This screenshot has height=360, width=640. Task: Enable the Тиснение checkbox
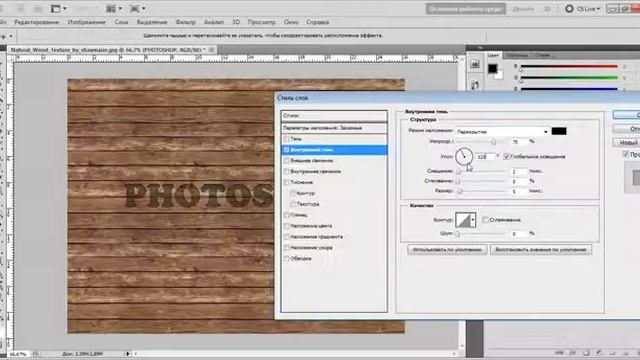point(287,182)
